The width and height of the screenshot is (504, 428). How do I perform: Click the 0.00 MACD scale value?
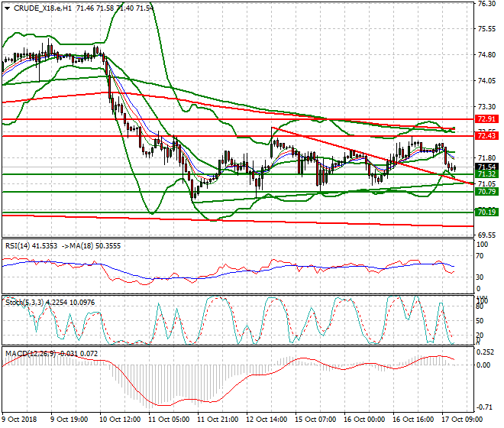(x=483, y=365)
